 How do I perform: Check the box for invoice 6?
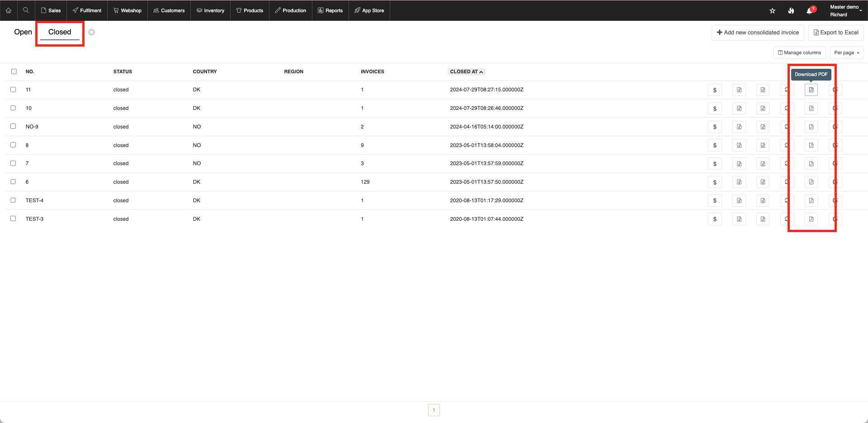(x=13, y=182)
